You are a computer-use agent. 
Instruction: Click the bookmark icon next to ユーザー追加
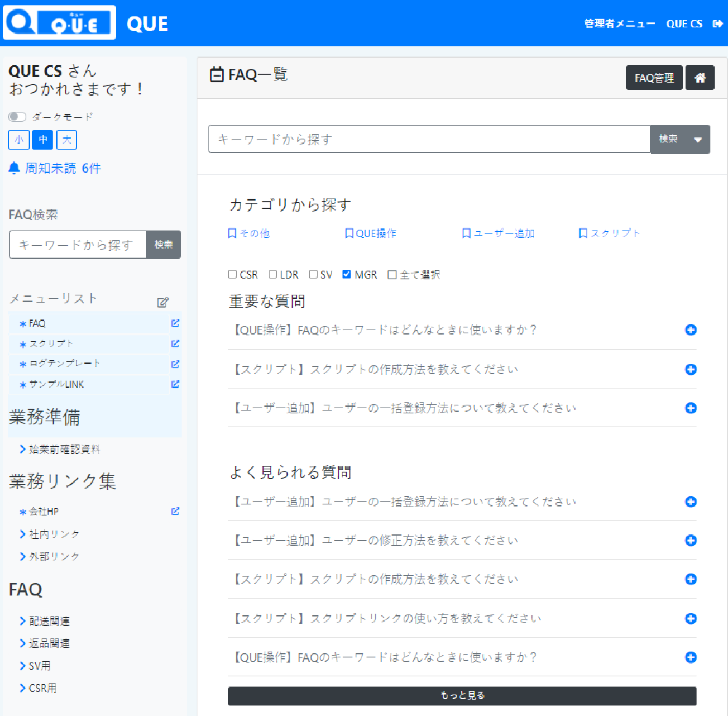click(466, 233)
